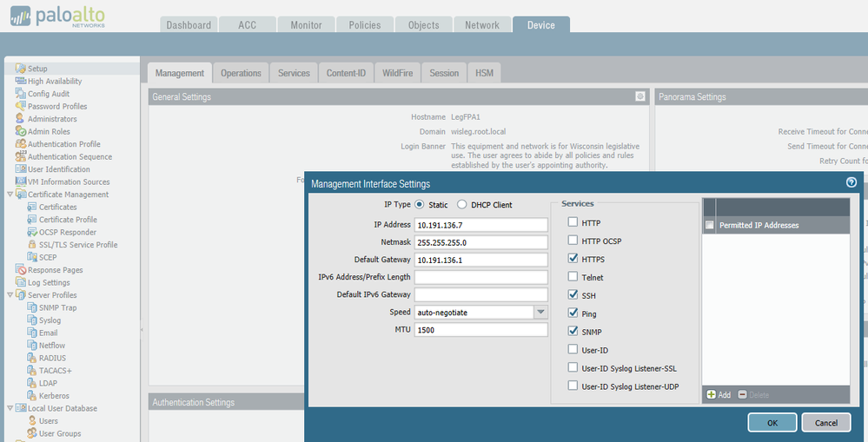Collapse the Server Profiles tree
Viewport: 868px width, 442px height.
click(x=10, y=295)
